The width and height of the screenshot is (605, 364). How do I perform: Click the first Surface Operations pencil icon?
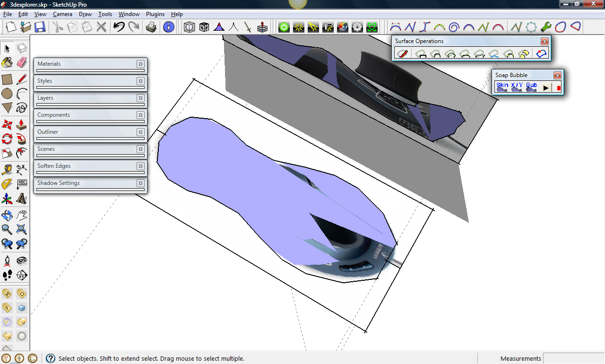tap(402, 54)
